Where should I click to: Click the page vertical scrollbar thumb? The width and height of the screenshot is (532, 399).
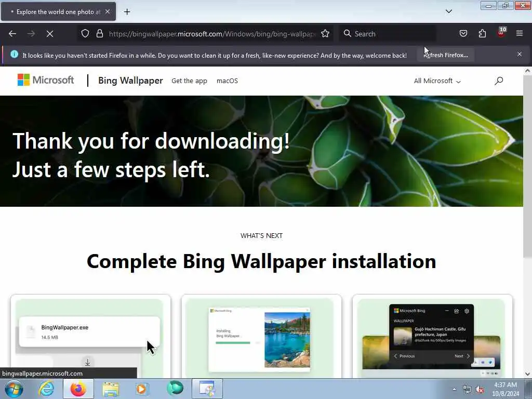point(527,166)
